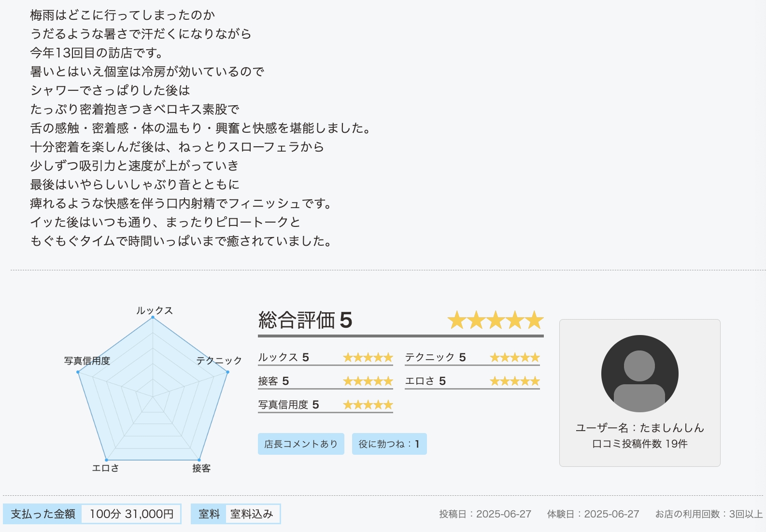Click the 役に勃つね button
The height and width of the screenshot is (532, 766).
(x=389, y=444)
